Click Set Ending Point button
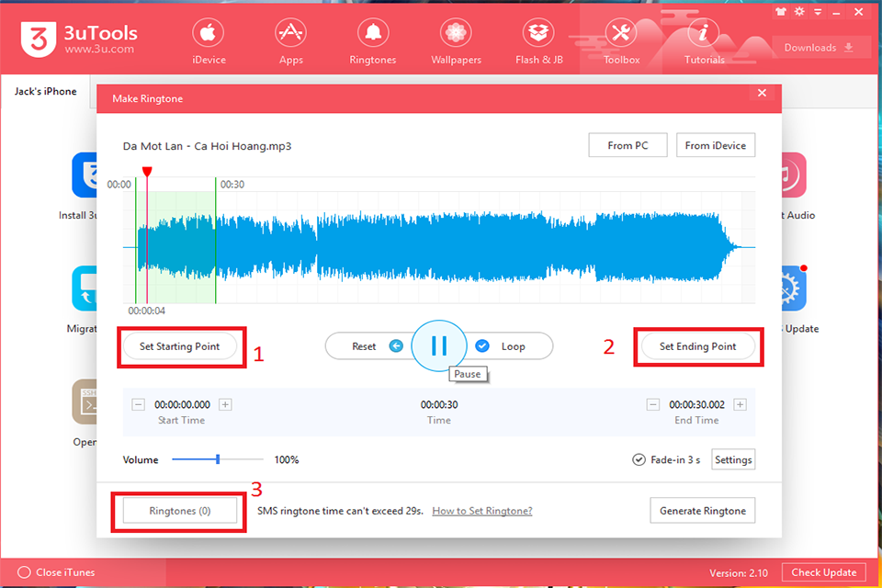 [697, 346]
